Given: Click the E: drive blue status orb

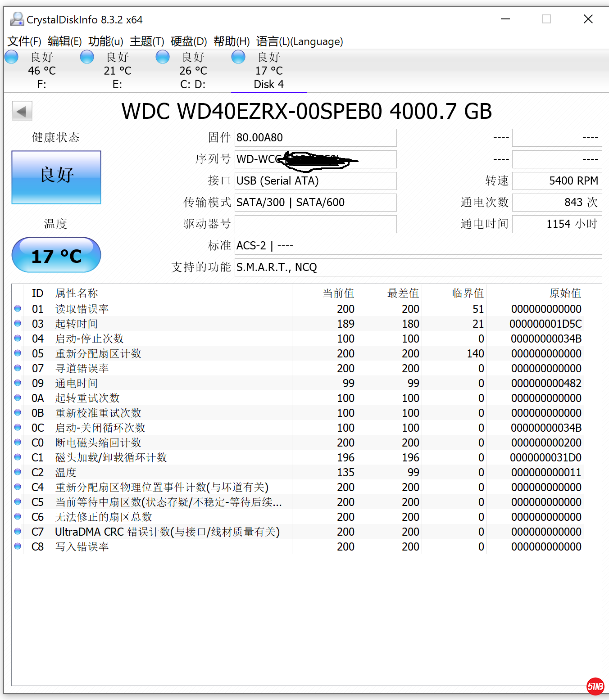Looking at the screenshot, I should pyautogui.click(x=87, y=57).
